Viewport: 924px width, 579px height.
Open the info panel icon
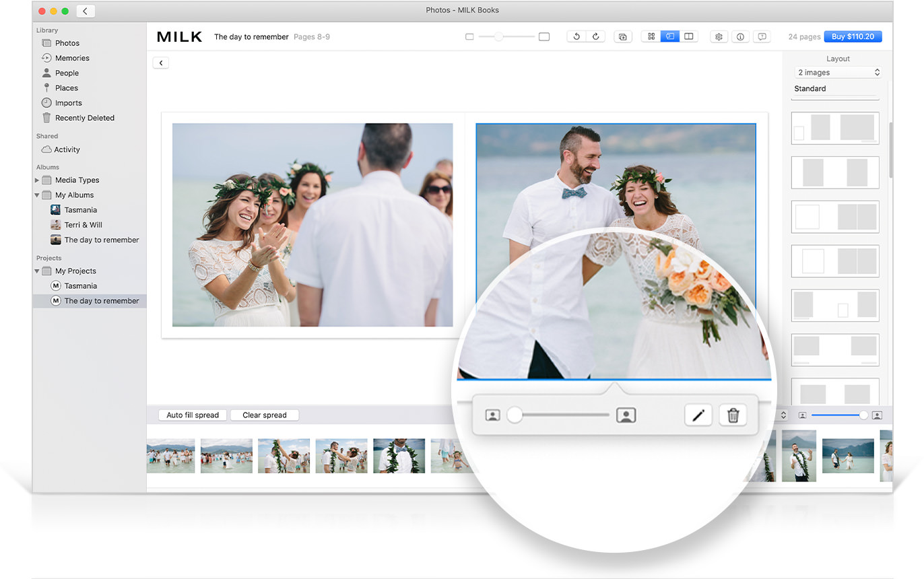click(x=740, y=36)
